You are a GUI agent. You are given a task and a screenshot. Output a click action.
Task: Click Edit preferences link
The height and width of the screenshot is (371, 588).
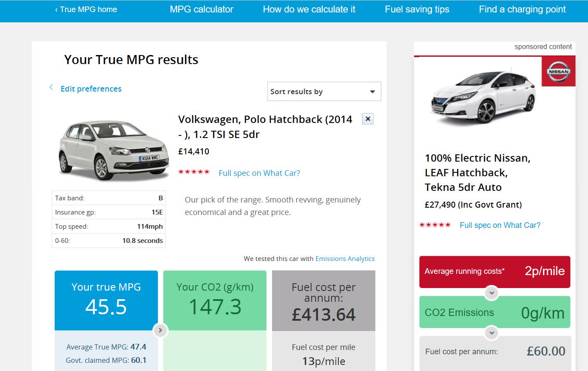pos(91,89)
